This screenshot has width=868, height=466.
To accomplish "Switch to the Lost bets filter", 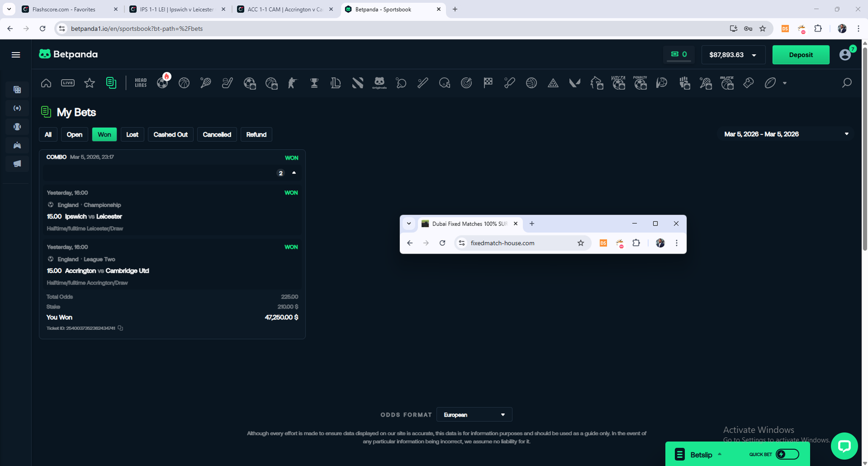I will 132,135.
